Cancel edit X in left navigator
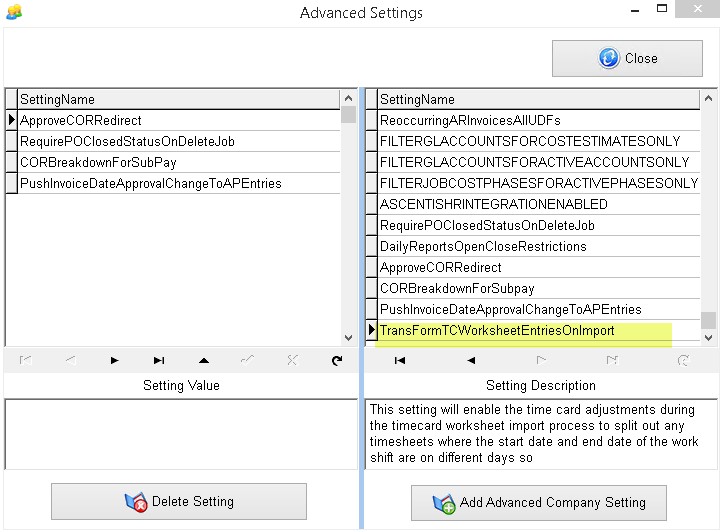Screen dimensions: 723x532 coord(292,361)
